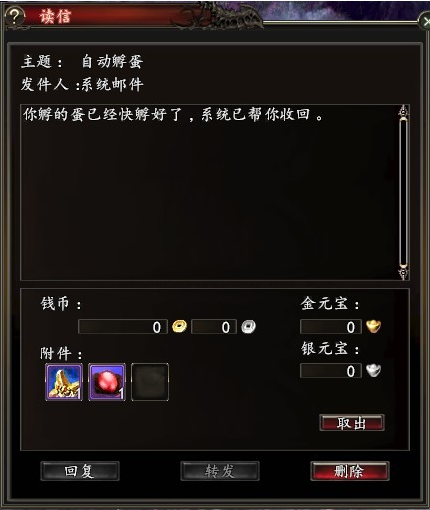This screenshot has width=430, height=510.
Task: Delete this mail with 删除 button
Action: click(x=350, y=471)
